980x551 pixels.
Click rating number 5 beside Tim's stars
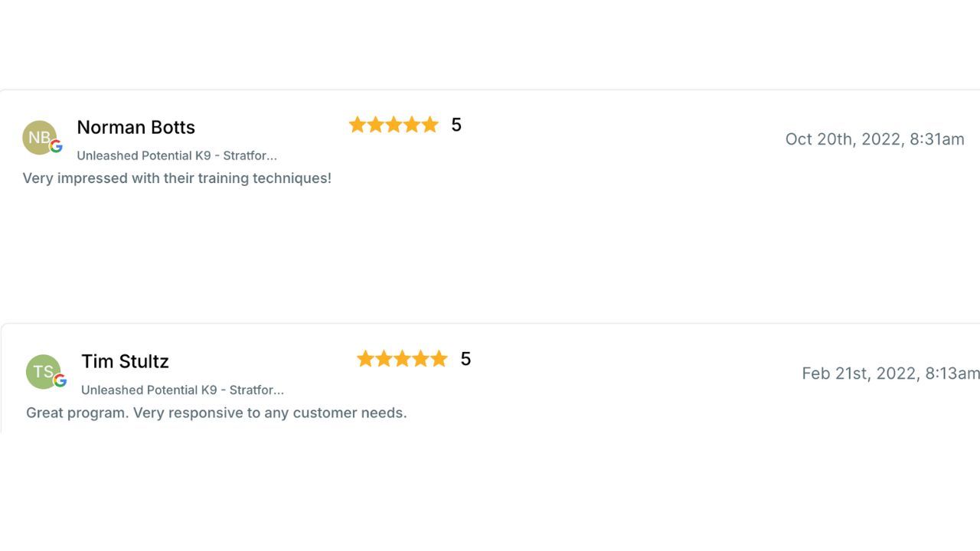465,359
